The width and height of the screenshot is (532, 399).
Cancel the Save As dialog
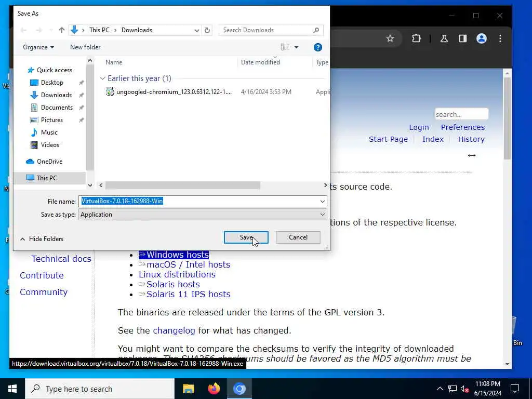(x=298, y=237)
